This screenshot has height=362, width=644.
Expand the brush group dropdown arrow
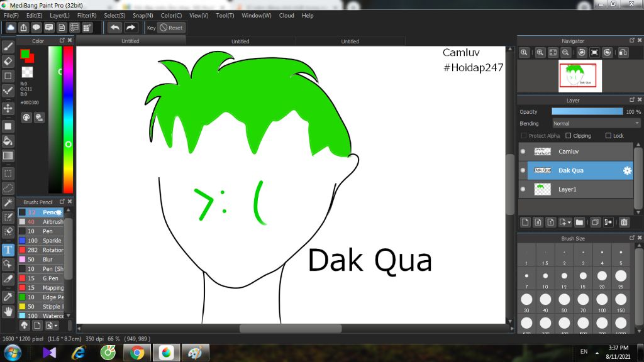pos(56,326)
